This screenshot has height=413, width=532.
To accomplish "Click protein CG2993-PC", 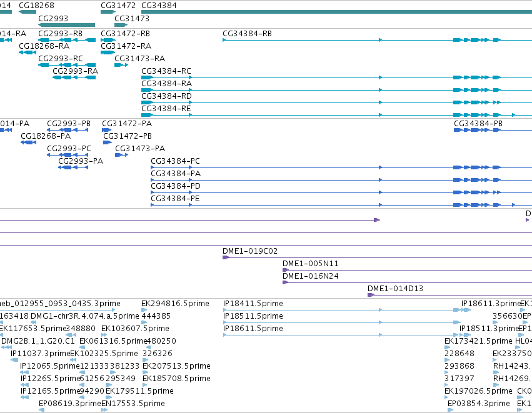I will pyautogui.click(x=69, y=149).
